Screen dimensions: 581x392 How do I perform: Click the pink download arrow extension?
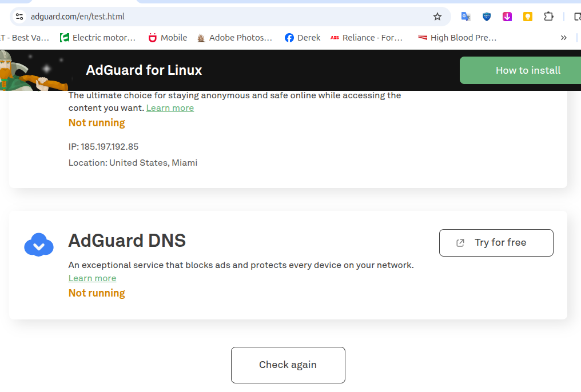click(x=507, y=17)
